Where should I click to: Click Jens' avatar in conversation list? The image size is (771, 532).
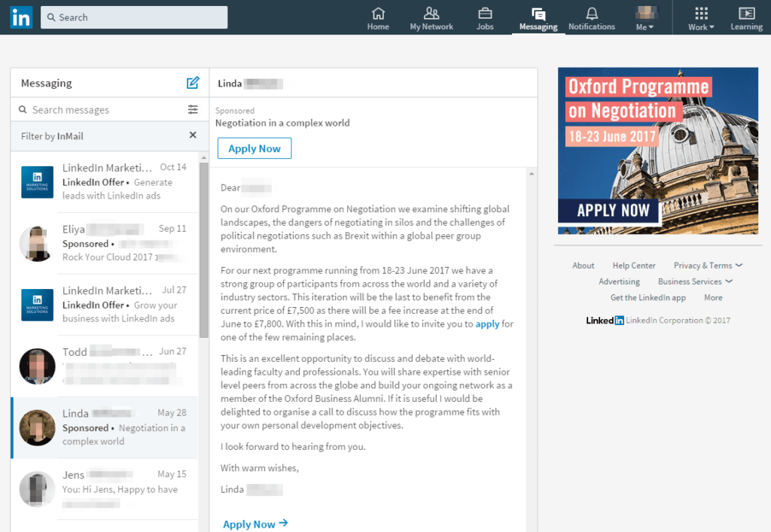[38, 489]
